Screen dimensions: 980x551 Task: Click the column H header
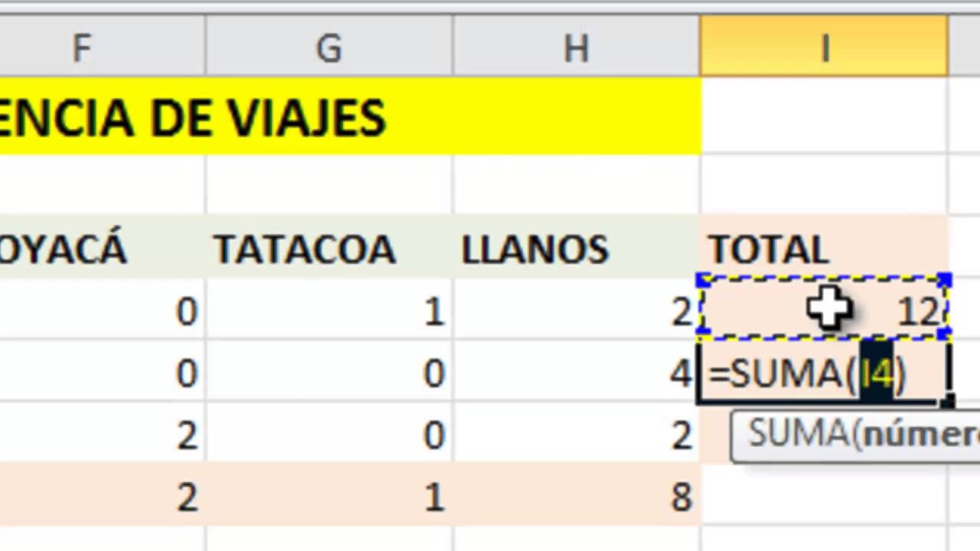[576, 49]
